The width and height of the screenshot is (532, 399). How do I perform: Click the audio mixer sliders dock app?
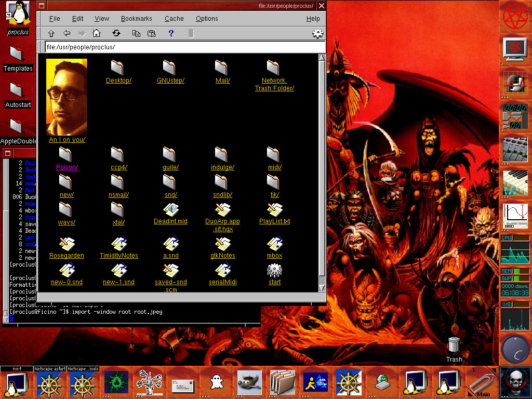tap(515, 150)
